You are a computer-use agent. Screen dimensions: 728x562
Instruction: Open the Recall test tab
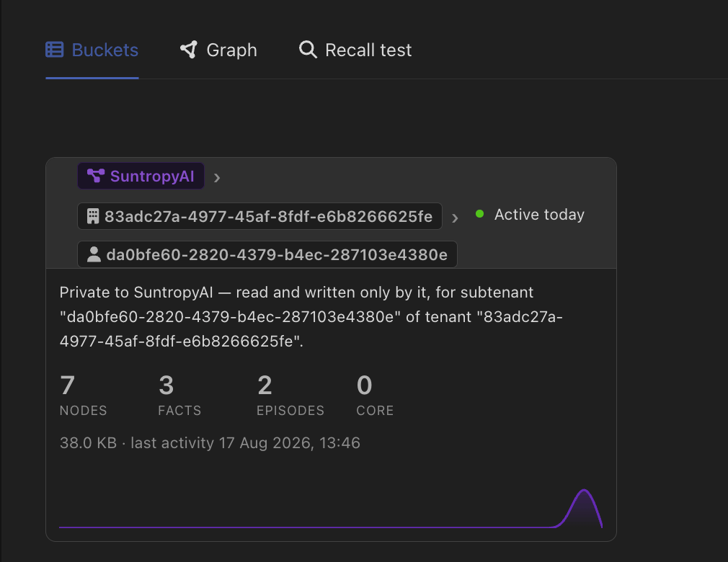(x=355, y=50)
